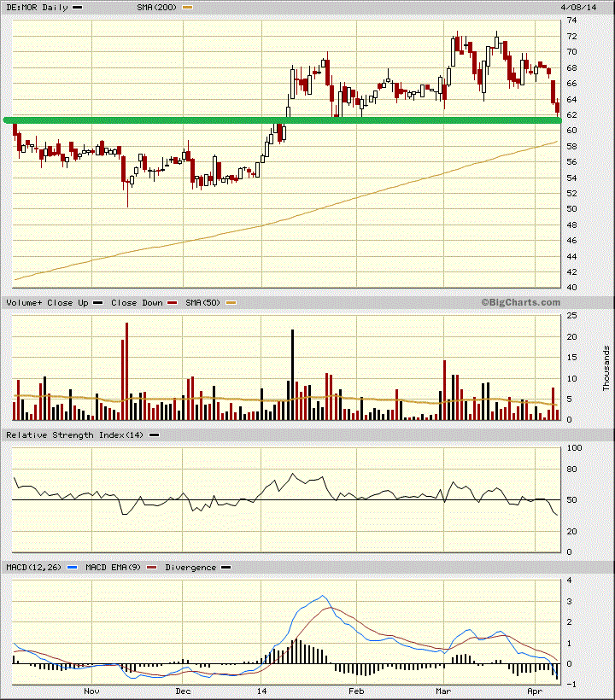This screenshot has width=615, height=700.
Task: Click the 25 volume axis value
Action: (571, 316)
